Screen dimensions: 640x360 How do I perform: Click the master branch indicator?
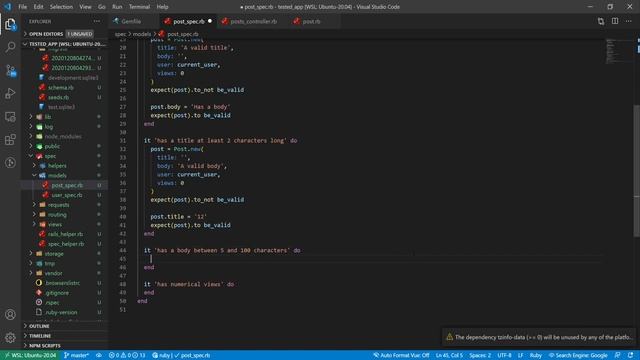[x=76, y=355]
